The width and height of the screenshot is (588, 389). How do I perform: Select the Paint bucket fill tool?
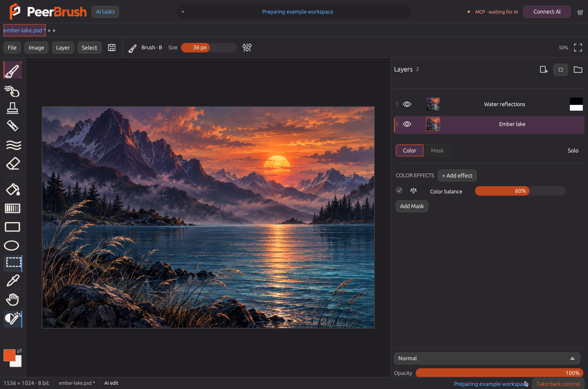(13, 189)
